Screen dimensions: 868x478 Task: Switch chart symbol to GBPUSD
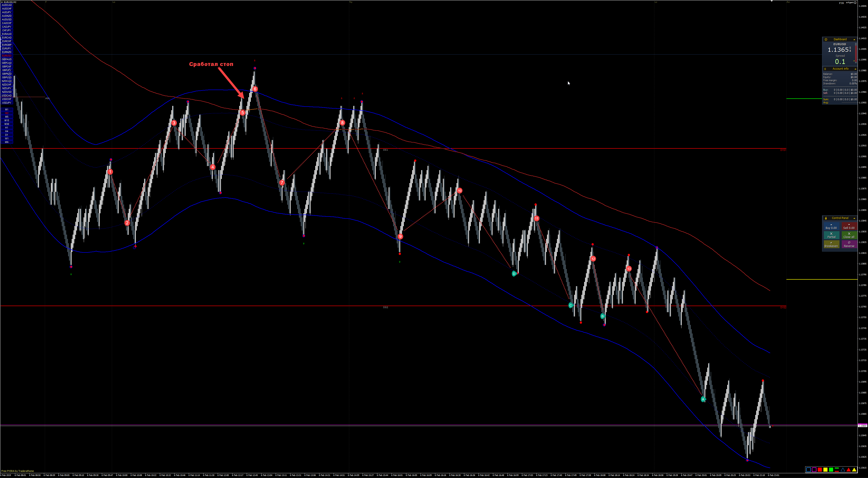7,77
